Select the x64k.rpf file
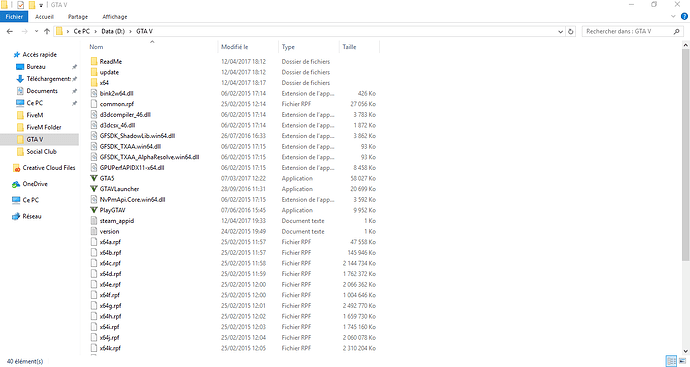 (x=110, y=348)
